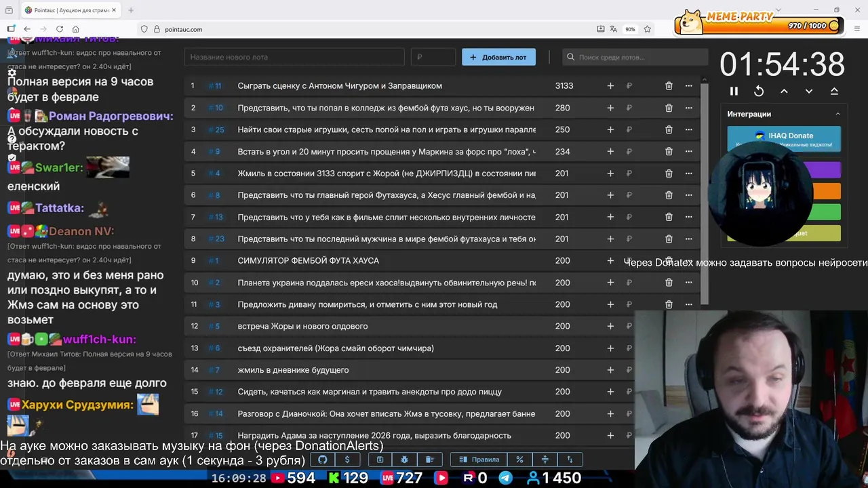Toggle the compact rows icon button

[545, 460]
